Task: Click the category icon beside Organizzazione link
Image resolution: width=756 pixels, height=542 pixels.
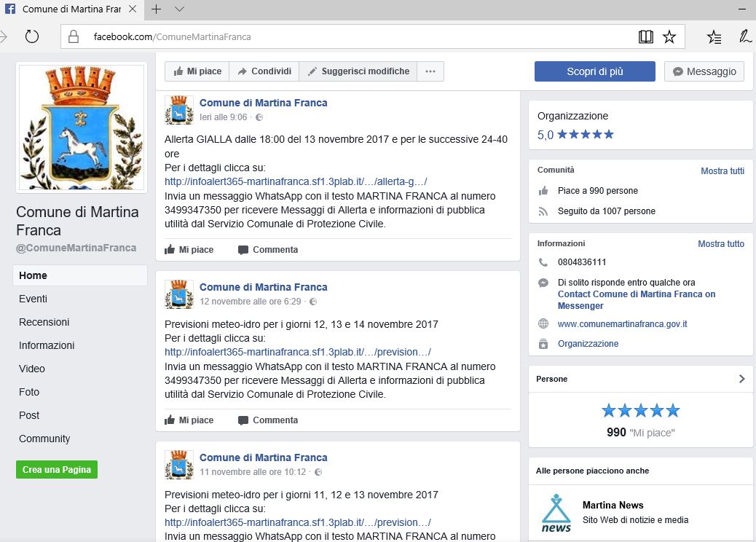Action: pyautogui.click(x=543, y=344)
